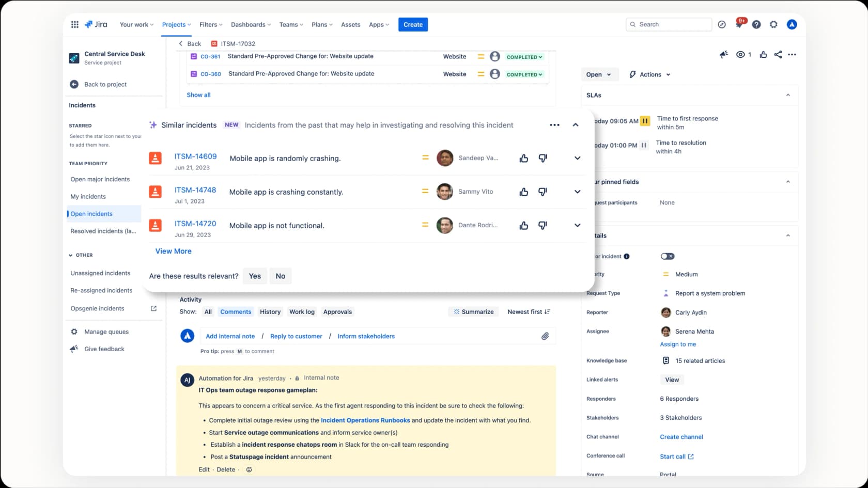The image size is (868, 488).
Task: Open the user profile avatar
Action: coord(792,24)
